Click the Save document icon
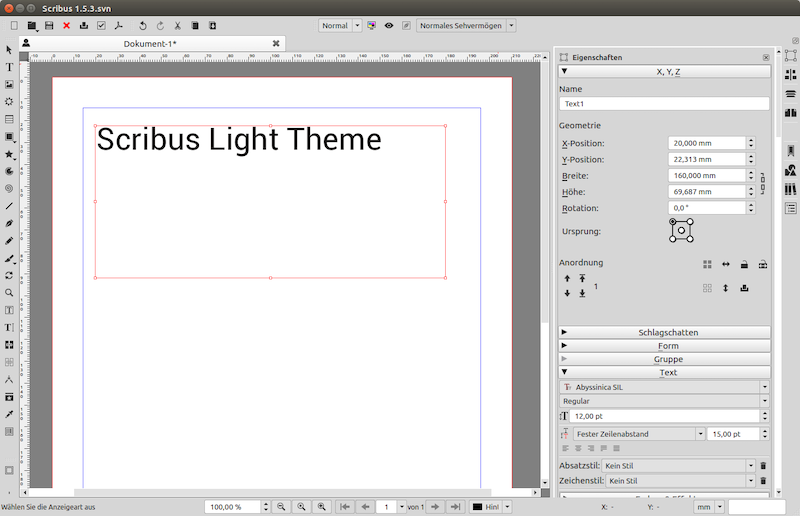800x516 pixels. point(49,26)
